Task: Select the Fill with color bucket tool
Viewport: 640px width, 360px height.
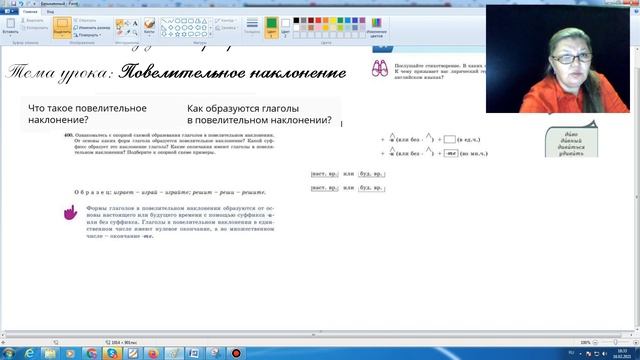Action: [x=127, y=23]
